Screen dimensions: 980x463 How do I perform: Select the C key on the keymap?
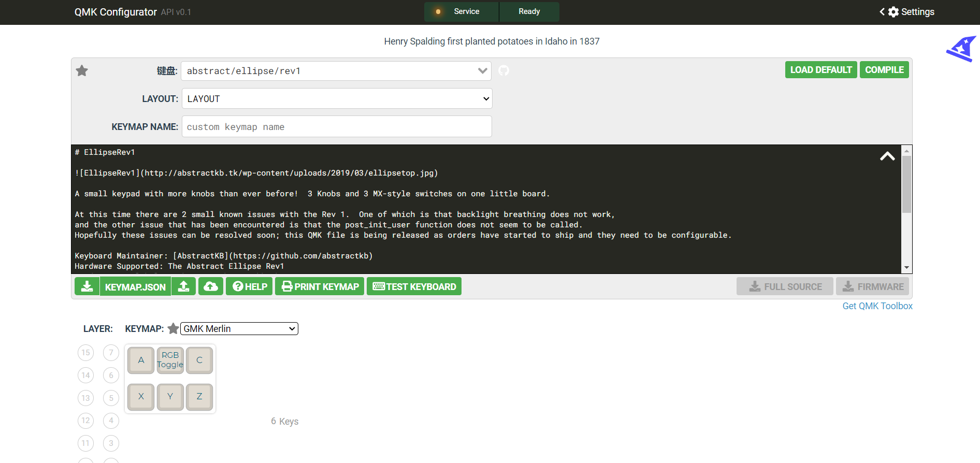pos(199,360)
